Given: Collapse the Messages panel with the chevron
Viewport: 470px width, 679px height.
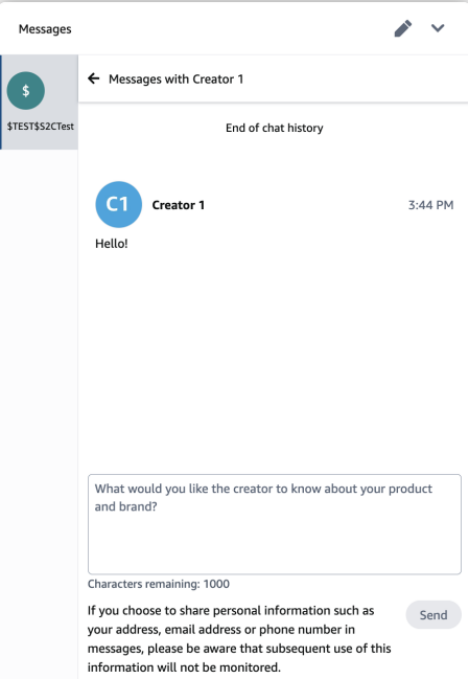Looking at the screenshot, I should (438, 28).
